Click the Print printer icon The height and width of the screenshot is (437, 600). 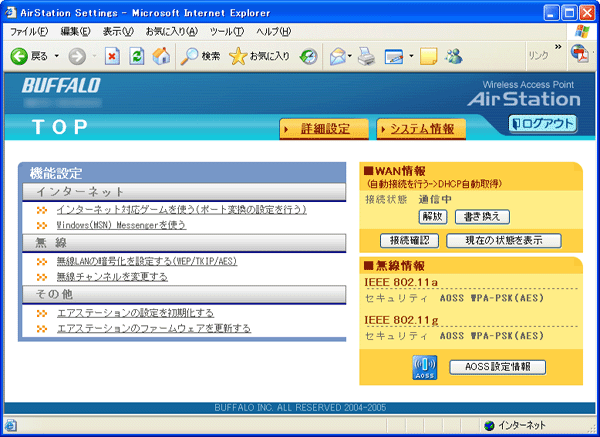pos(367,56)
